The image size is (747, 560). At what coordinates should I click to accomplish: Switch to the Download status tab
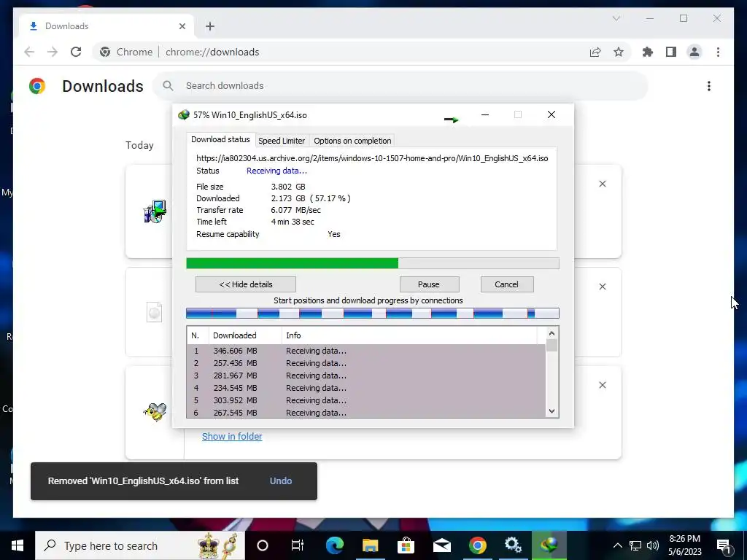(x=220, y=139)
